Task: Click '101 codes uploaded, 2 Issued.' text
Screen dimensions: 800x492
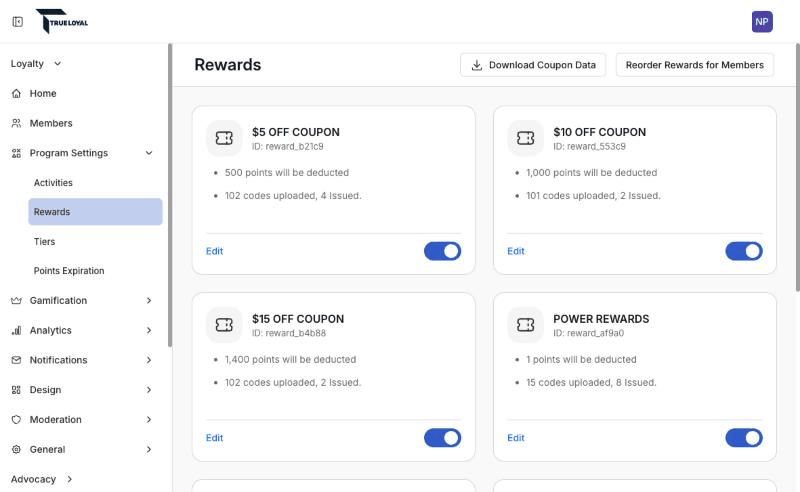Action: pyautogui.click(x=593, y=195)
